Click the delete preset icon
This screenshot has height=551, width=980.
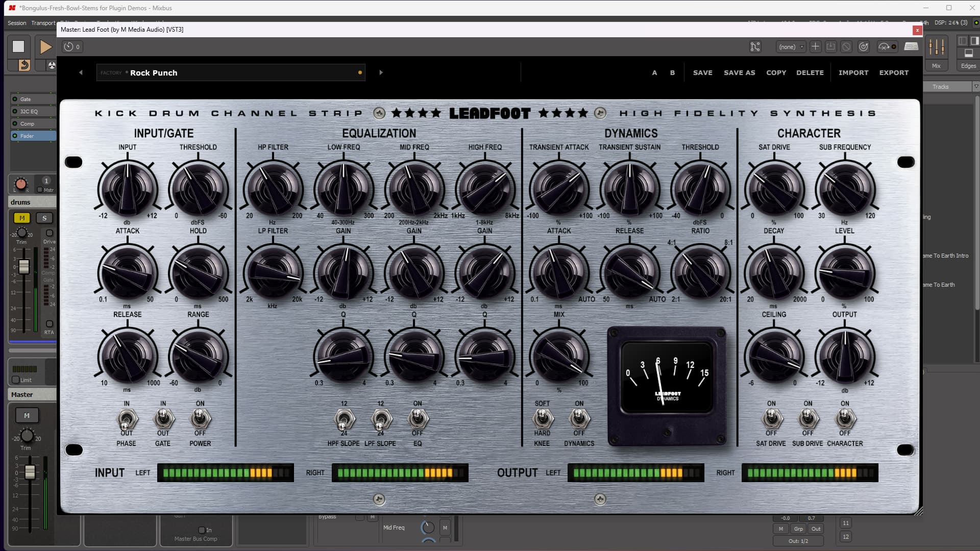point(846,46)
